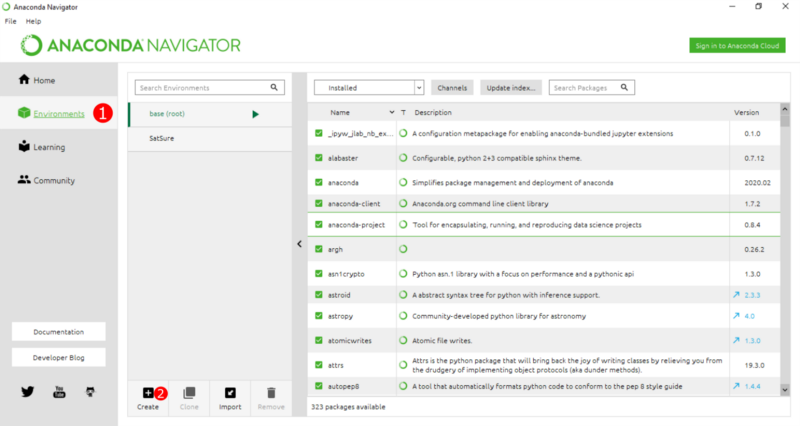
Task: Click the green play arrow on base (root)
Action: 255,114
